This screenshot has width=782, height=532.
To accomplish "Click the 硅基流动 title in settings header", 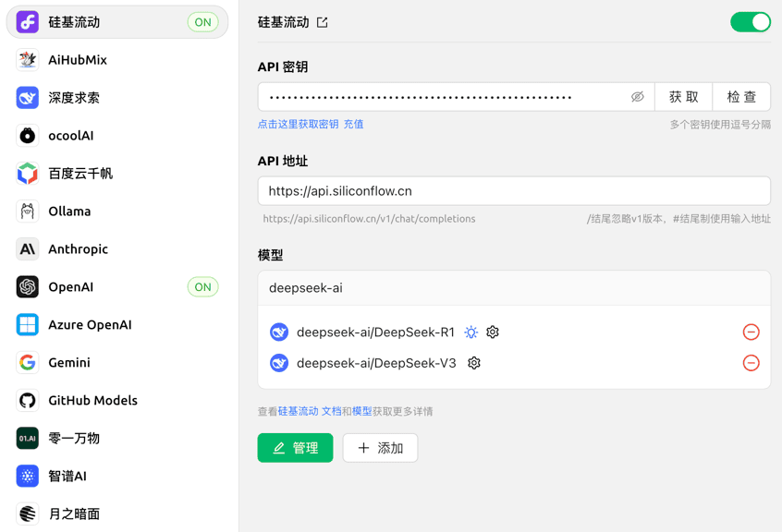I will (x=283, y=22).
